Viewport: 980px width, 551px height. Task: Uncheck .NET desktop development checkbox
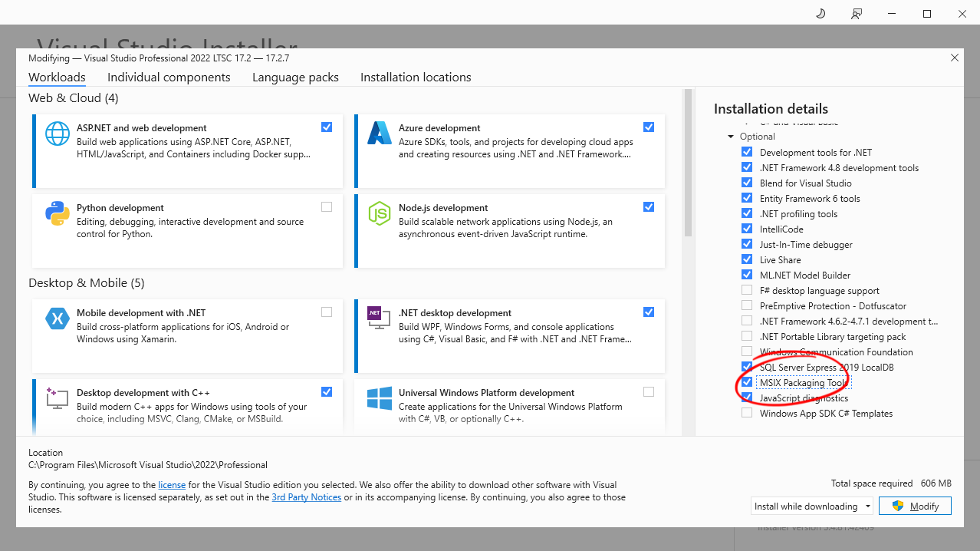(x=649, y=312)
